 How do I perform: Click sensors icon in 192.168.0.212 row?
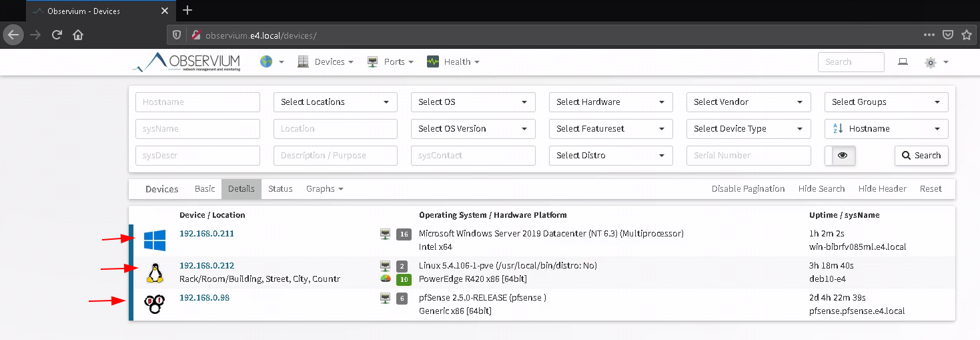[385, 279]
